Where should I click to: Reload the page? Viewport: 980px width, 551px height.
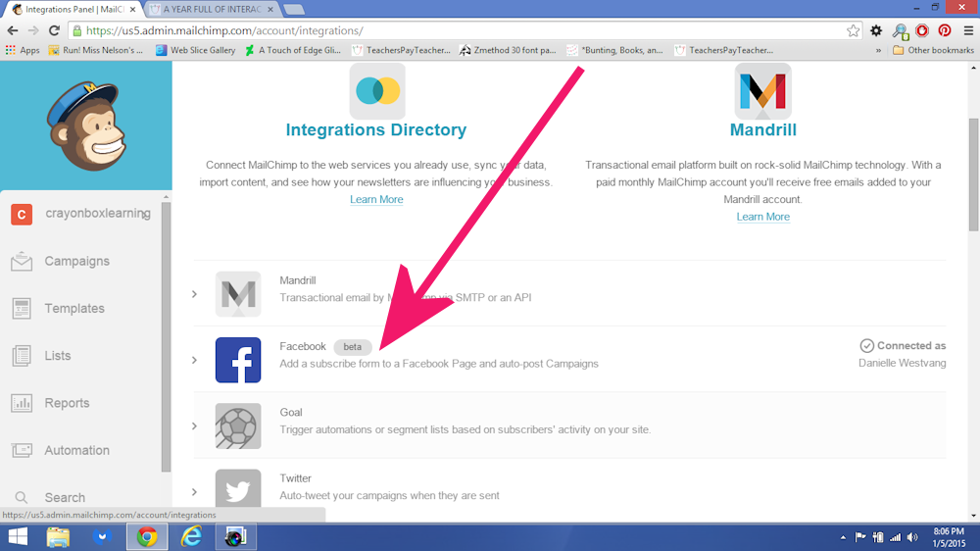54,30
